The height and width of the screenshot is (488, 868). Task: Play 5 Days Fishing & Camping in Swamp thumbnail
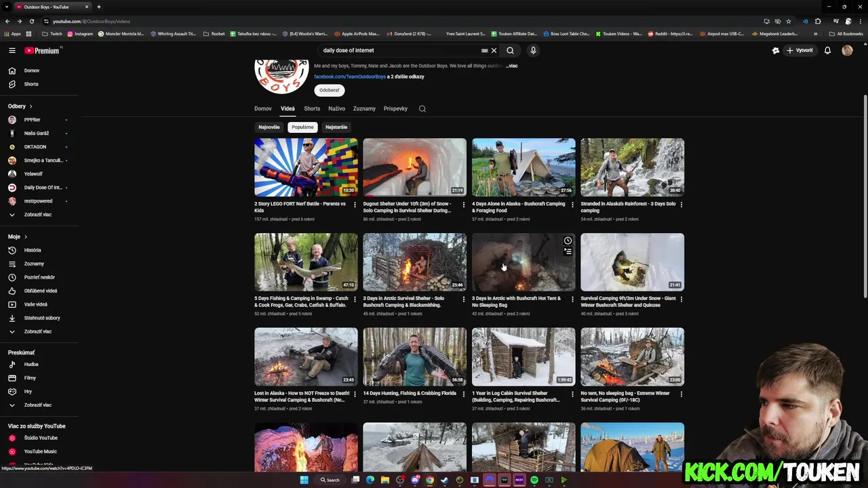point(306,262)
